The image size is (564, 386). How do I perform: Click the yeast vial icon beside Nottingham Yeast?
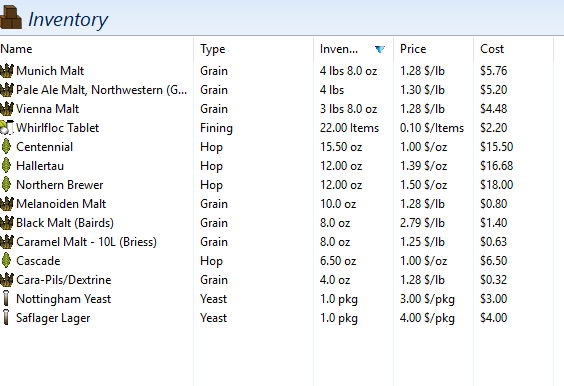pyautogui.click(x=6, y=299)
